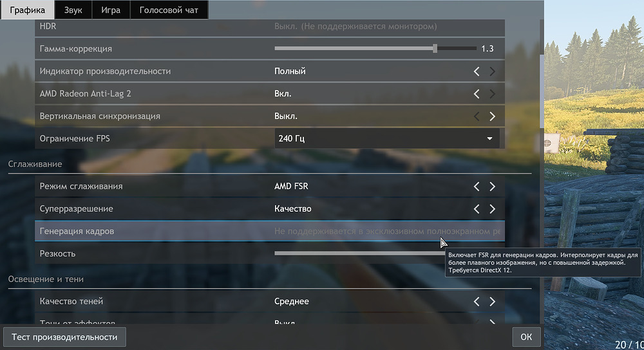The image size is (644, 350).
Task: Click the Сглаживание section header
Action: click(x=35, y=164)
